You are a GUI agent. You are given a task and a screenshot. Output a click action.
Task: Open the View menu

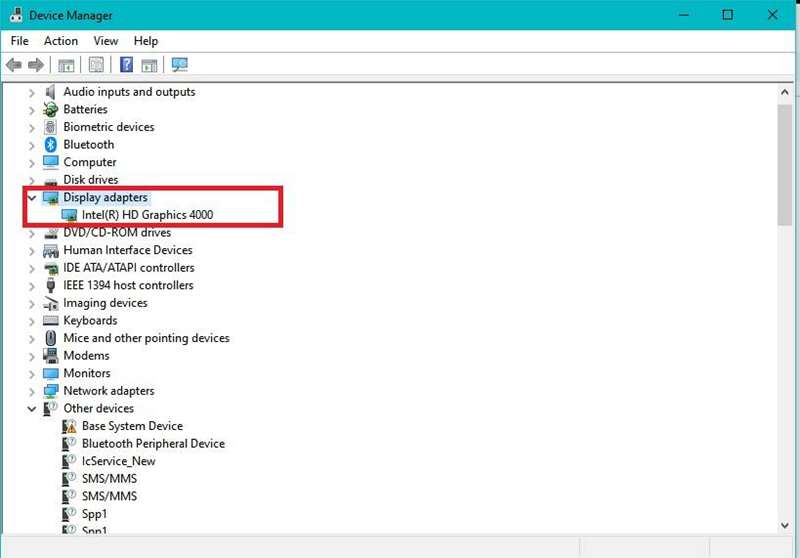click(106, 41)
